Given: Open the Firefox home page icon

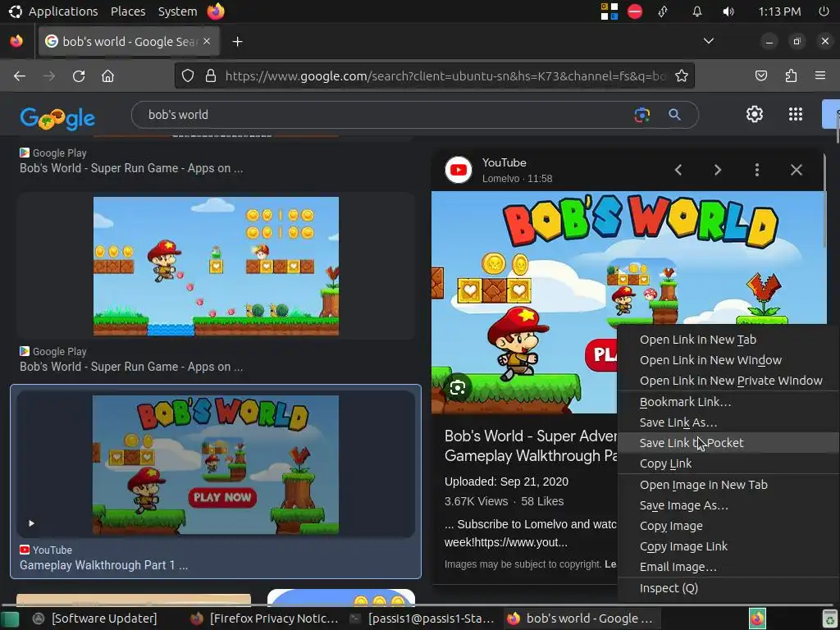Looking at the screenshot, I should pyautogui.click(x=107, y=76).
